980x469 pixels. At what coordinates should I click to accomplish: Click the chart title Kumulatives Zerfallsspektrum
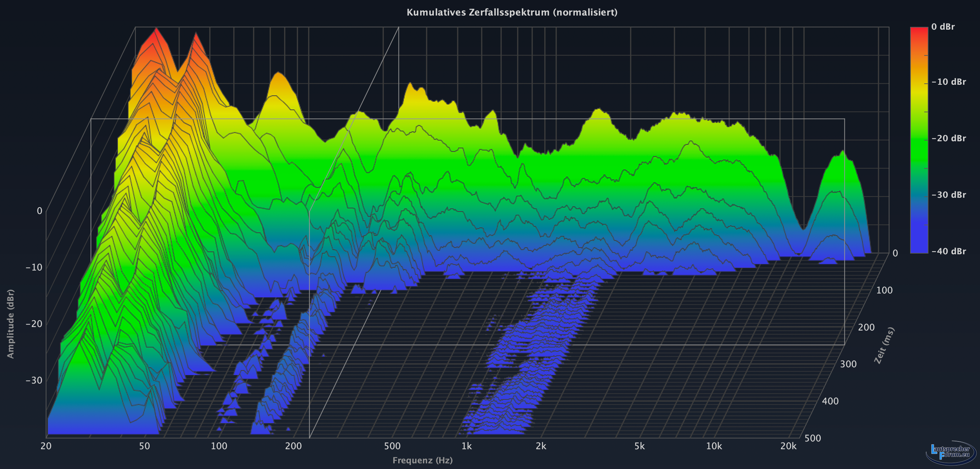click(x=512, y=13)
